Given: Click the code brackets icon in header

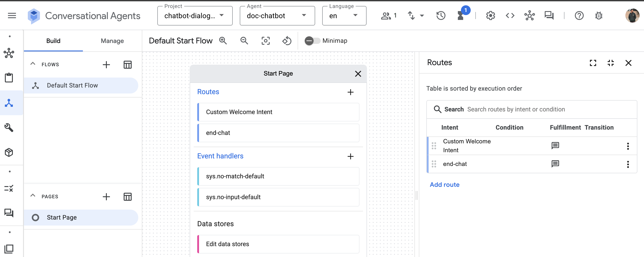Looking at the screenshot, I should (x=510, y=16).
